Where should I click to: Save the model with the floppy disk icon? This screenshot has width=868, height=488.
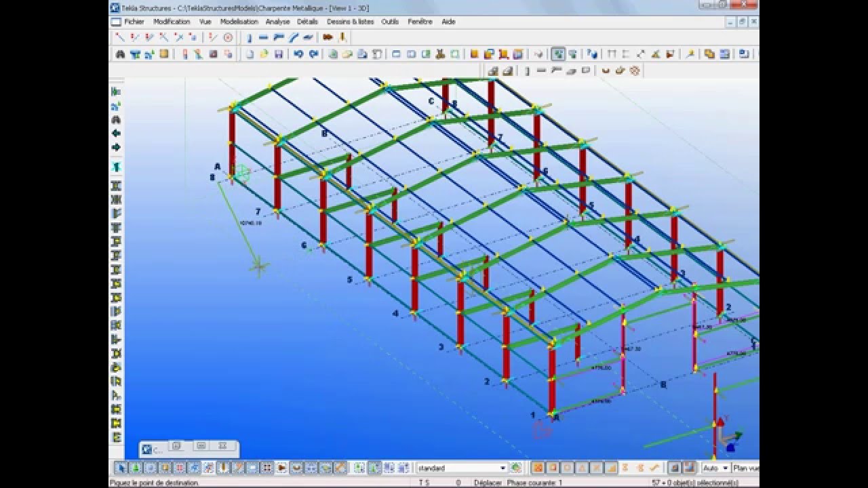[x=278, y=54]
